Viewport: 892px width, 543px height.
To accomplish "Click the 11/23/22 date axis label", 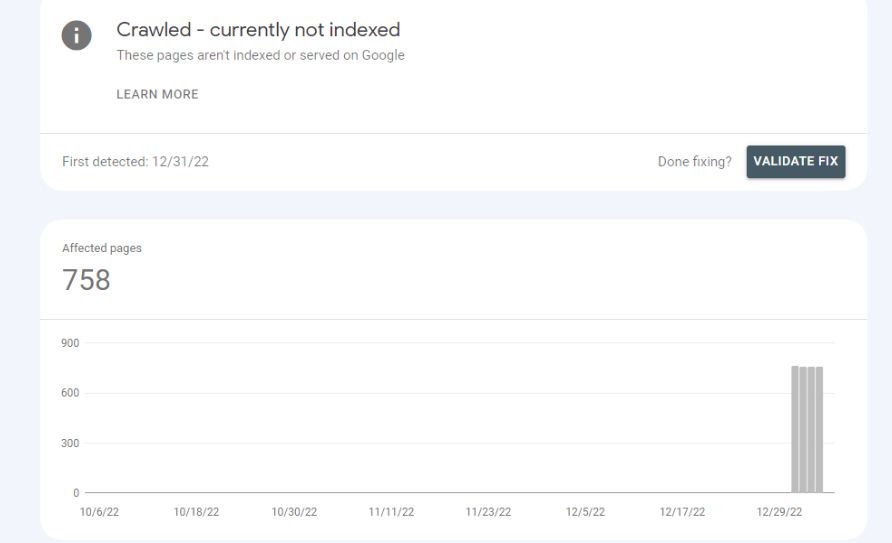I will tap(488, 512).
